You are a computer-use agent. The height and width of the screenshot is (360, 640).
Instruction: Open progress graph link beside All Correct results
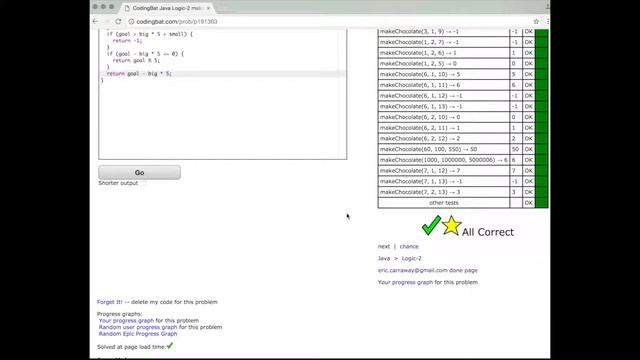point(412,282)
